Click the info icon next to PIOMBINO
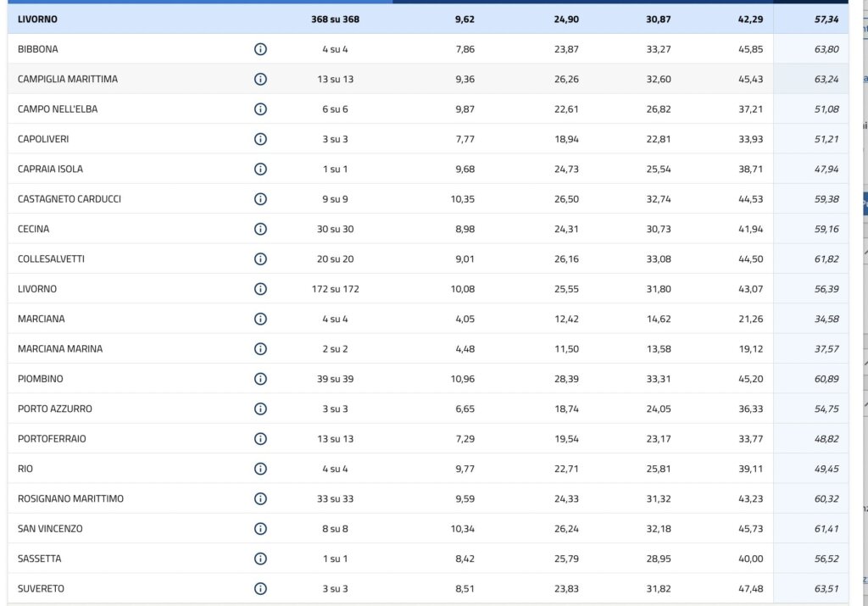 coord(260,379)
